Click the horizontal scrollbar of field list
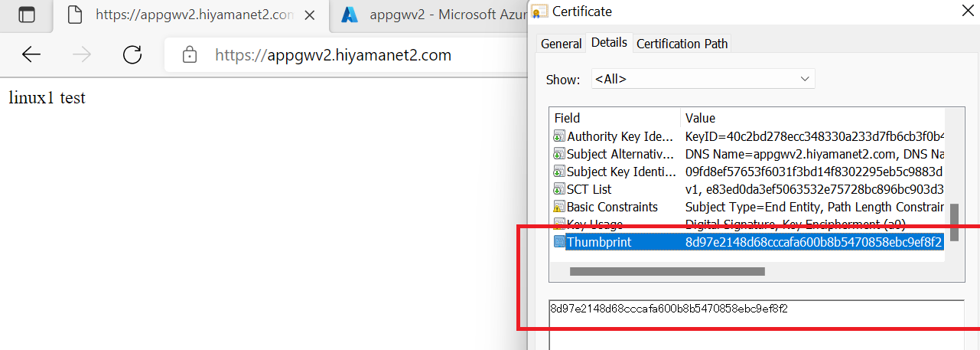 coord(667,271)
